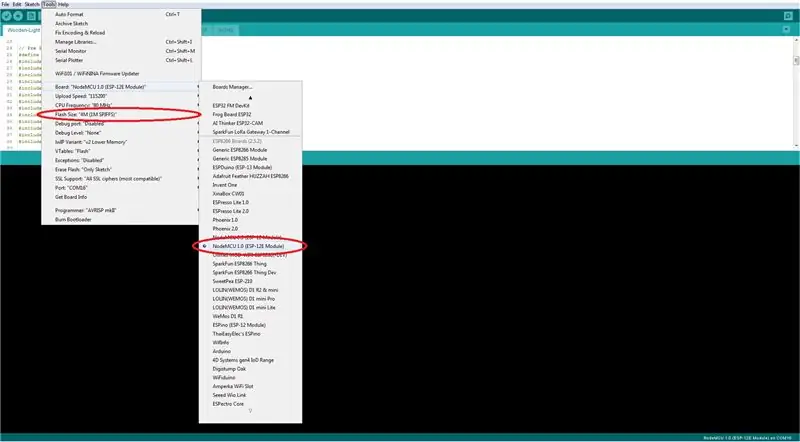Open the Help menu

63,4
